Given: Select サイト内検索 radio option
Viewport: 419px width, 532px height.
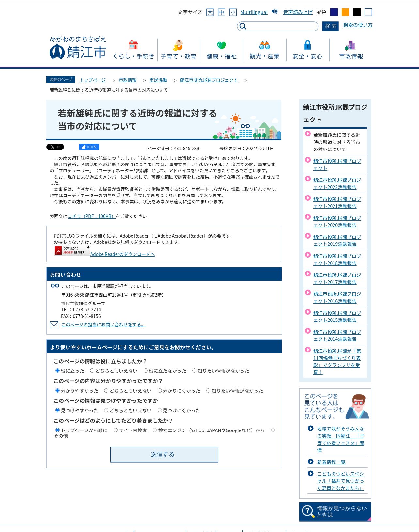Looking at the screenshot, I should click(x=116, y=430).
